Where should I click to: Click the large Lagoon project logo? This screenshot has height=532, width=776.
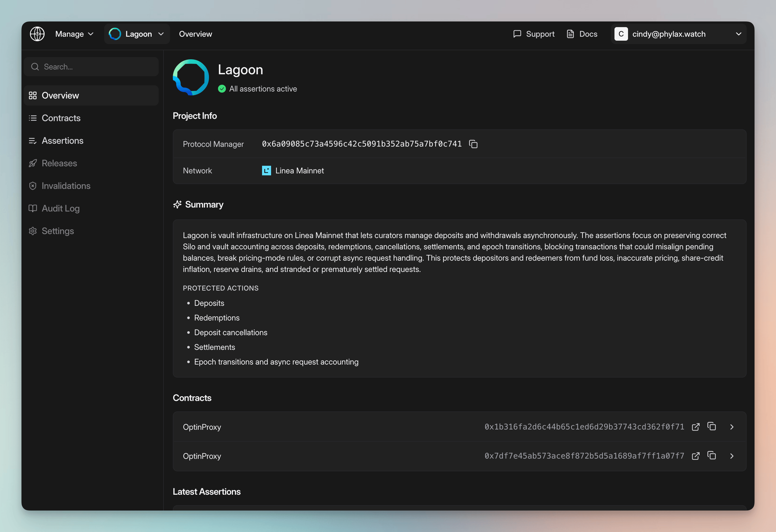191,77
